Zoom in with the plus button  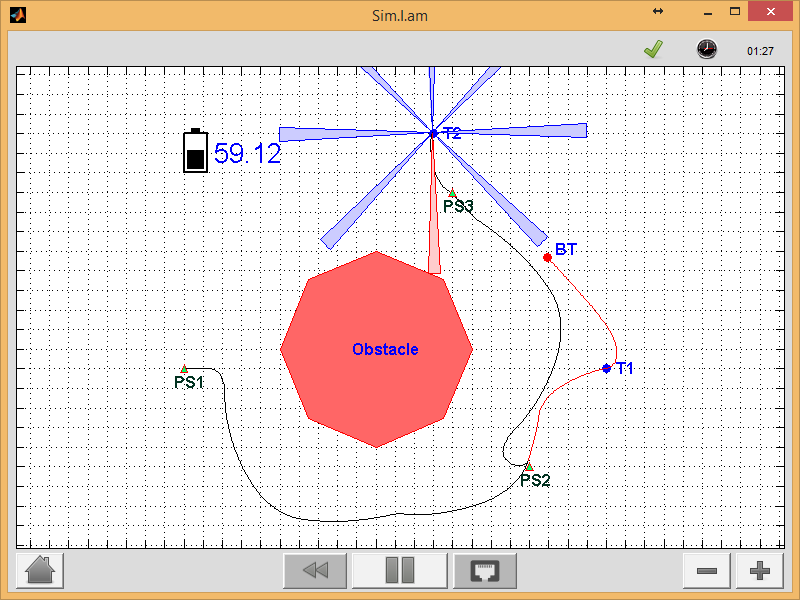click(760, 570)
